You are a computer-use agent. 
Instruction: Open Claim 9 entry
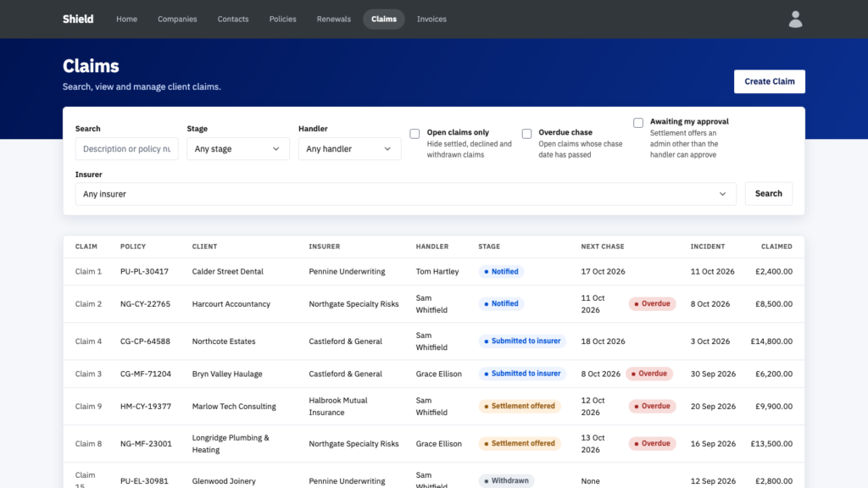(88, 406)
